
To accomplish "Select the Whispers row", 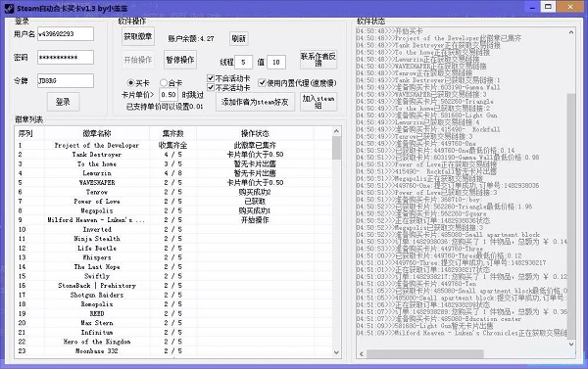I will 173,257.
